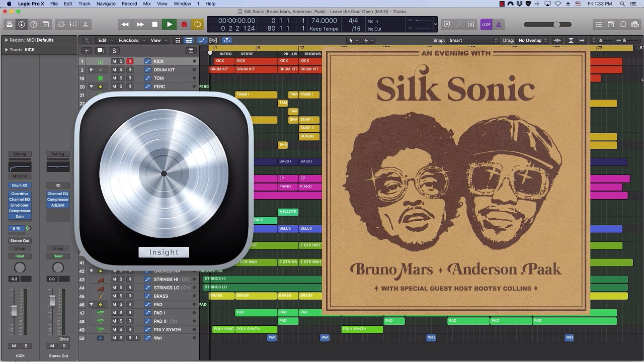Expand the Track KICK disclosure triangle

(6, 50)
